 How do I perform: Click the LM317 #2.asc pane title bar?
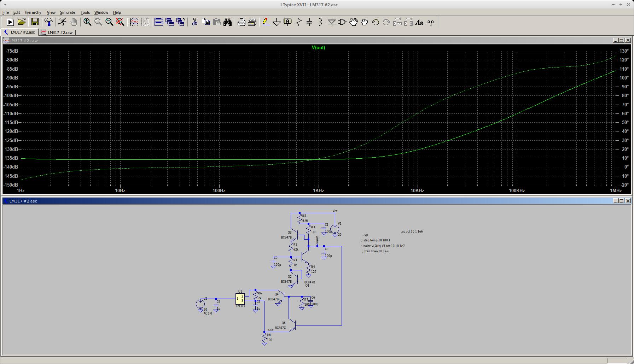coord(317,201)
